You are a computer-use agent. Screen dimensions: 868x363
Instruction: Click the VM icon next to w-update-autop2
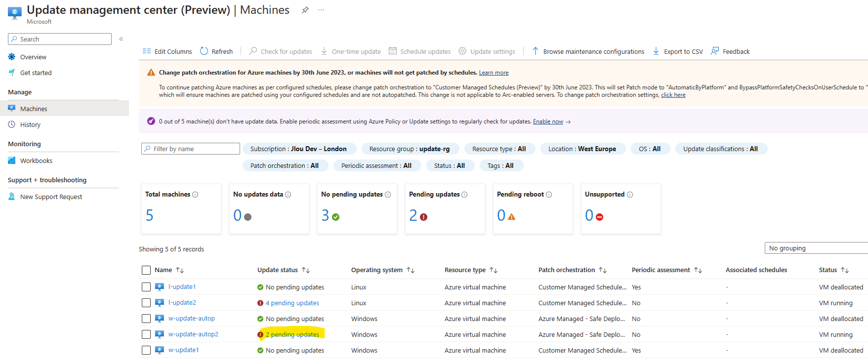160,334
